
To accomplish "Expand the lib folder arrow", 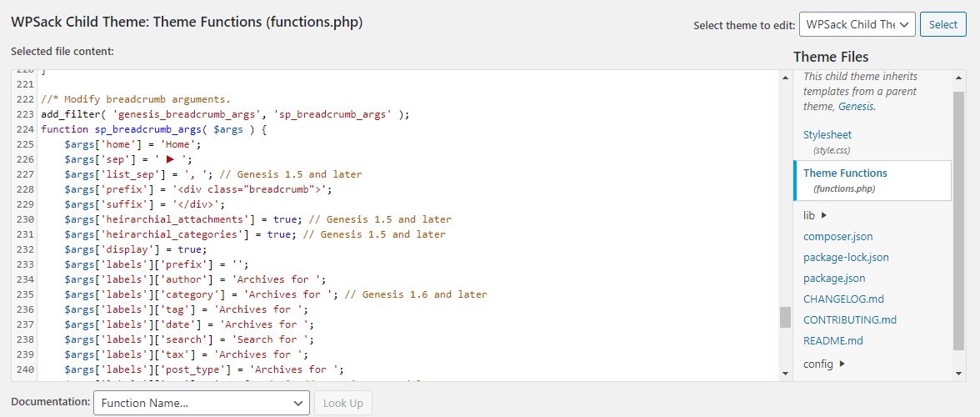I will (x=823, y=215).
